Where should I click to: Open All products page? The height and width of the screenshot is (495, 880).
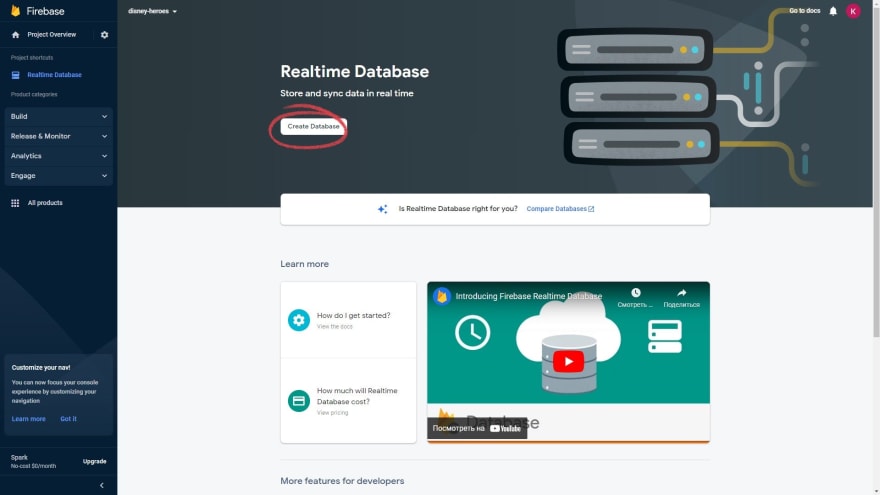[x=45, y=203]
